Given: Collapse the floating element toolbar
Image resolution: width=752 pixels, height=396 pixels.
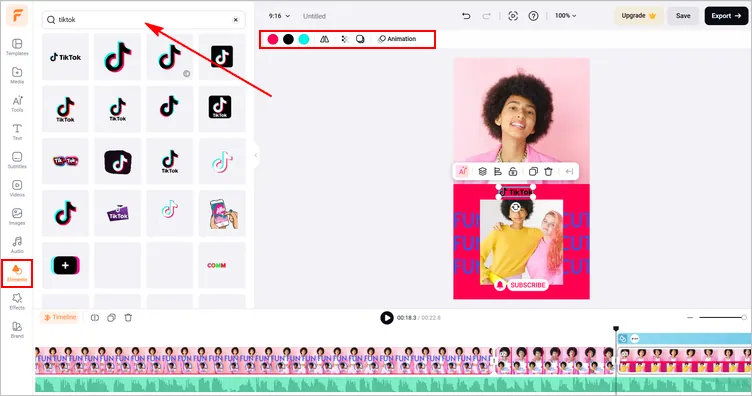Looking at the screenshot, I should [x=569, y=171].
